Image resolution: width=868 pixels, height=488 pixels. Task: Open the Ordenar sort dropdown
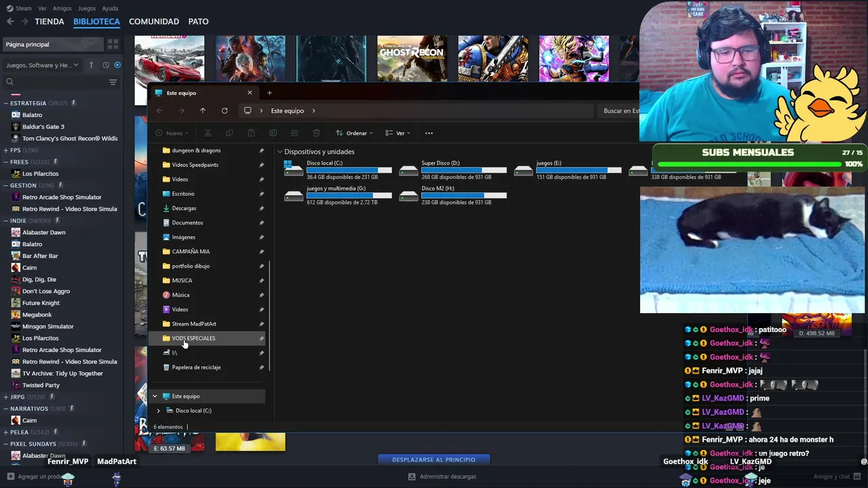pyautogui.click(x=355, y=133)
